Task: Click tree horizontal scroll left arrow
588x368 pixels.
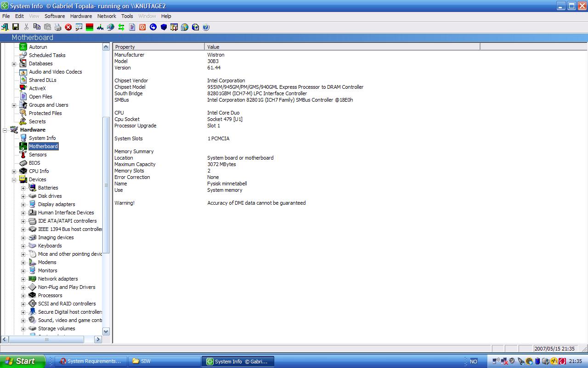Action: point(5,339)
